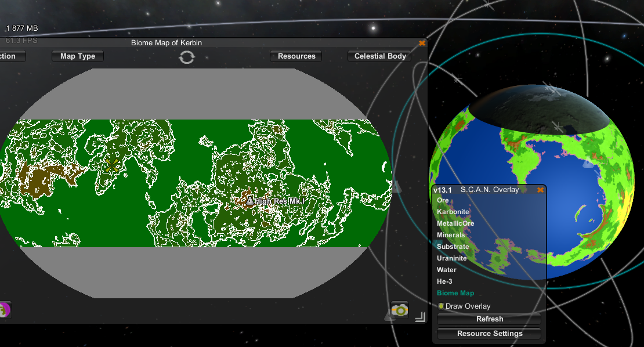The image size is (644, 347).
Task: Select MetallicOre overlay resource
Action: click(x=455, y=223)
